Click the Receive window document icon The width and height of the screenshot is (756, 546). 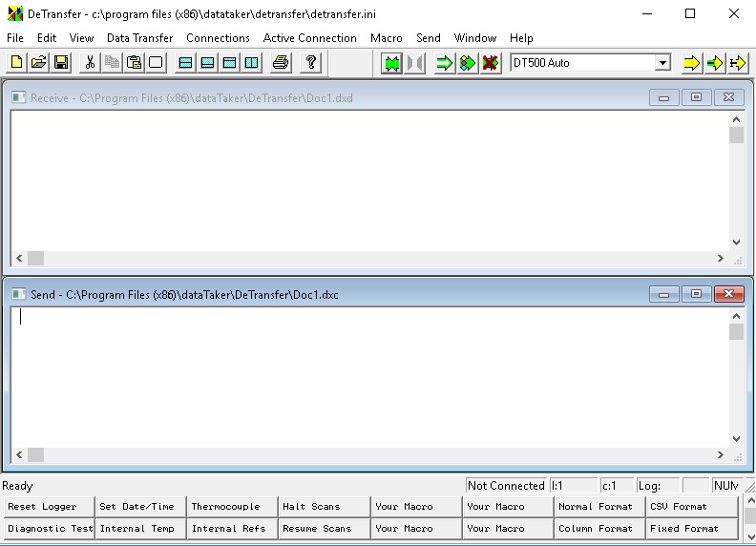click(x=19, y=97)
